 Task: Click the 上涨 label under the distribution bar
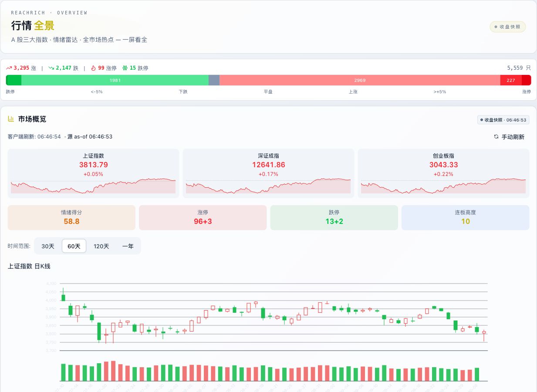click(353, 92)
